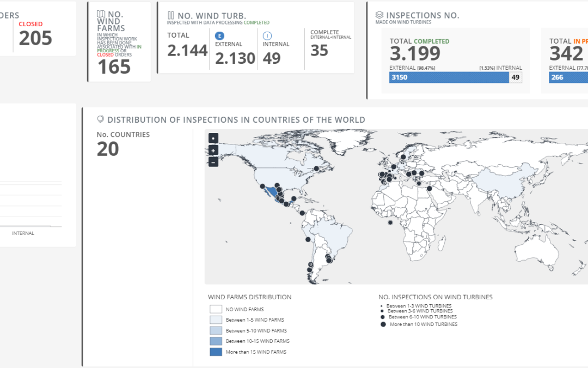Zoom in on the world map
This screenshot has height=368, width=588.
point(213,150)
